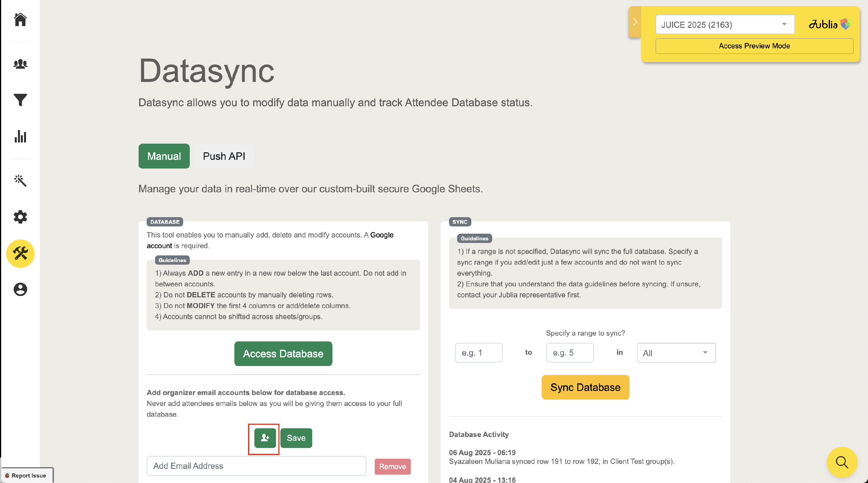868x483 pixels.
Task: Open the Home icon in sidebar
Action: click(20, 20)
